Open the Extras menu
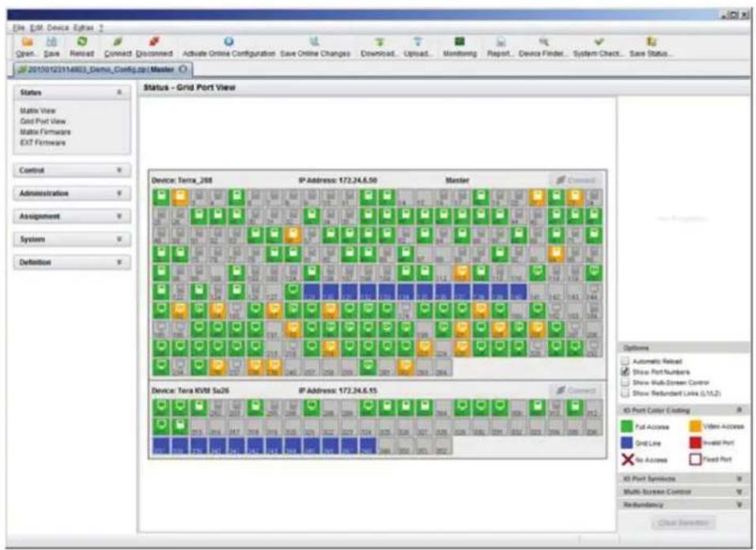756x550 pixels. point(83,28)
